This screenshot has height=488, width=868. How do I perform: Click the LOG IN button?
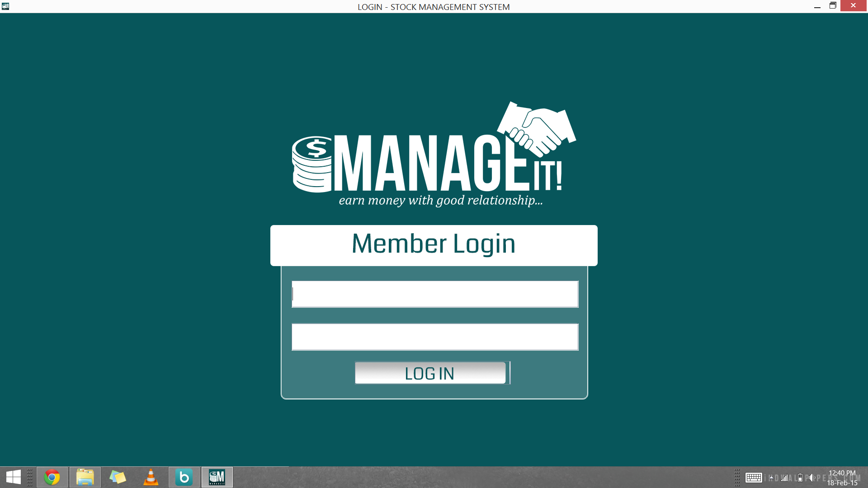pyautogui.click(x=430, y=373)
